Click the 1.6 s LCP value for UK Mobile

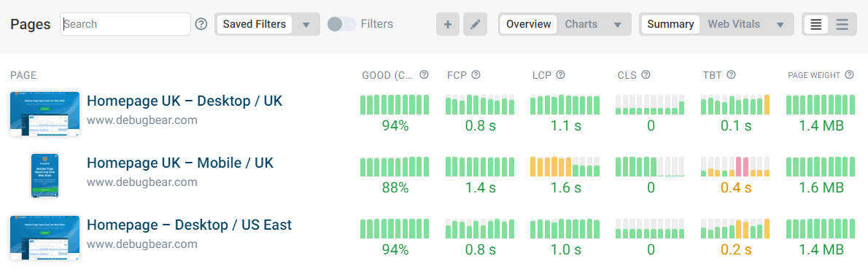point(565,188)
